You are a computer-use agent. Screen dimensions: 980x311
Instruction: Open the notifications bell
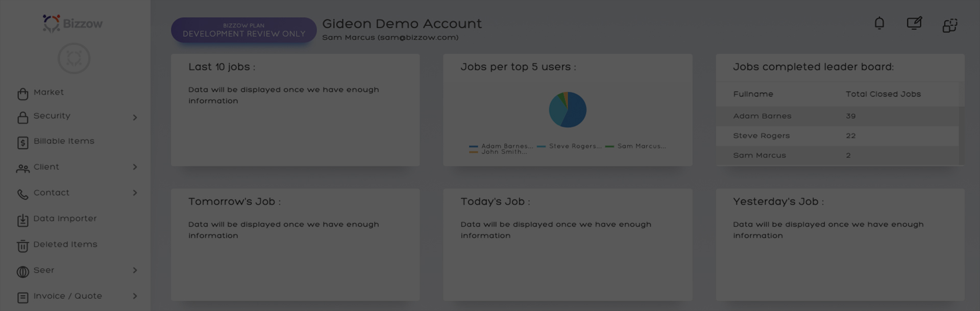point(879,23)
